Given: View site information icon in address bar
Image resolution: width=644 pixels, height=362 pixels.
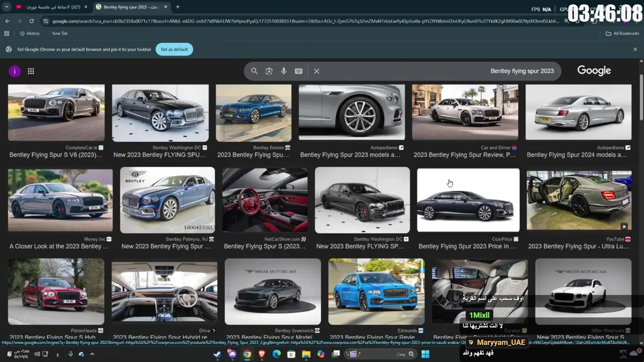Looking at the screenshot, I should [x=46, y=21].
